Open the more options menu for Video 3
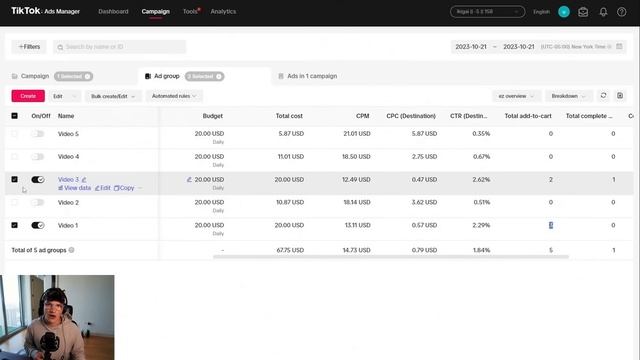This screenshot has height=360, width=640. click(140, 188)
